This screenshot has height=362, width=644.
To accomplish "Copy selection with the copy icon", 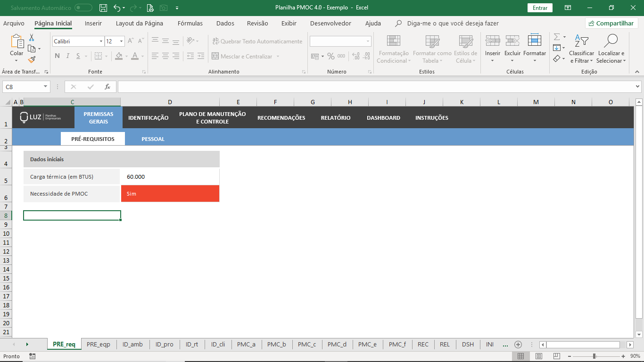I will click(x=32, y=49).
